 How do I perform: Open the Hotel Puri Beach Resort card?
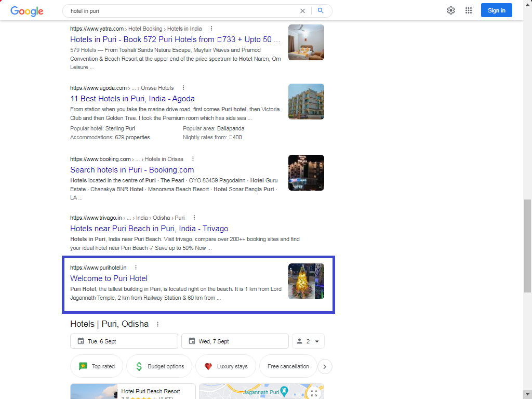(x=132, y=392)
